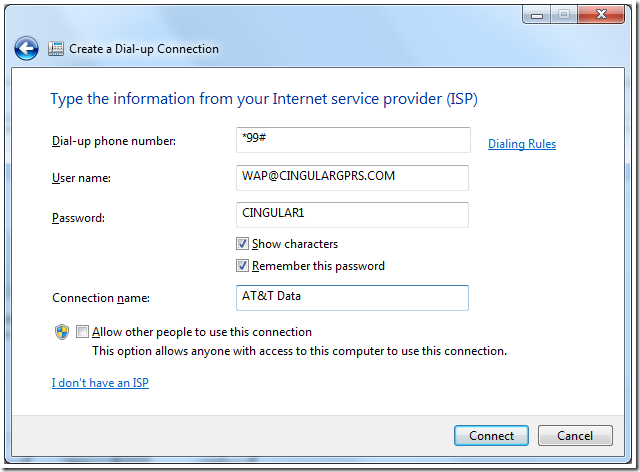Select the User name text field
The image size is (640, 472).
pyautogui.click(x=352, y=178)
